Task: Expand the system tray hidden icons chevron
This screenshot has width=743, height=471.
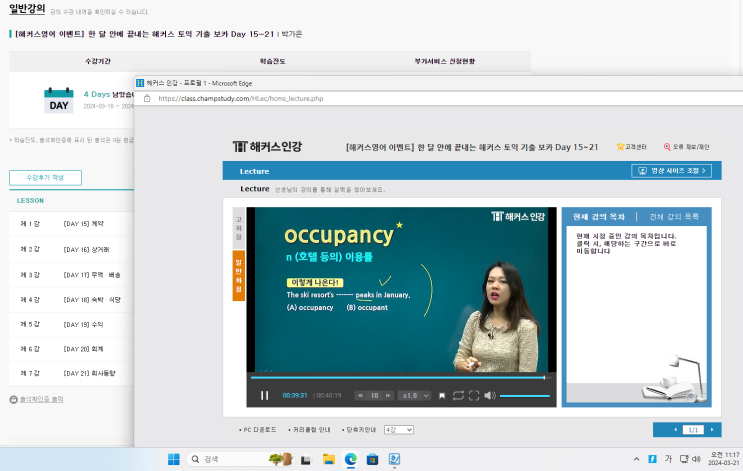Action: [636, 459]
